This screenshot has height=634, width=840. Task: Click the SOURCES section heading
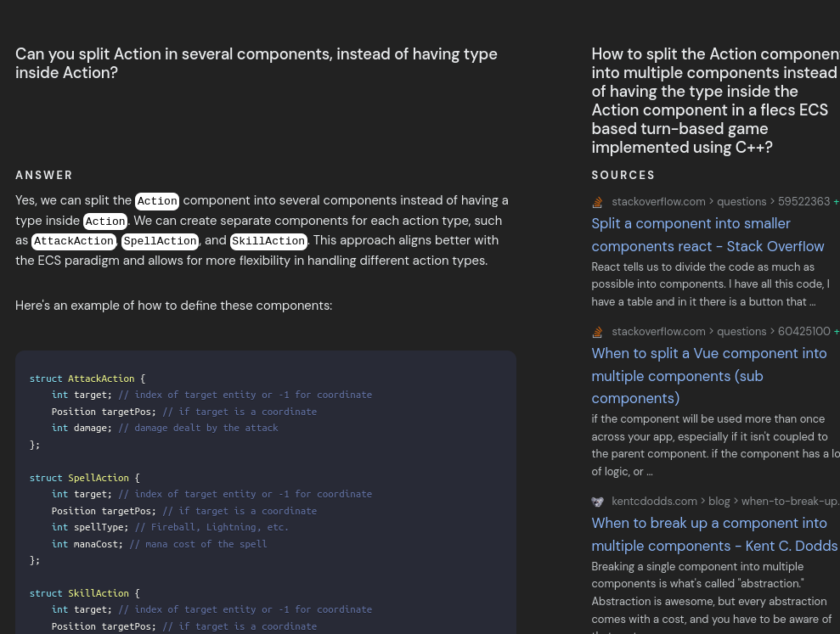(x=623, y=176)
